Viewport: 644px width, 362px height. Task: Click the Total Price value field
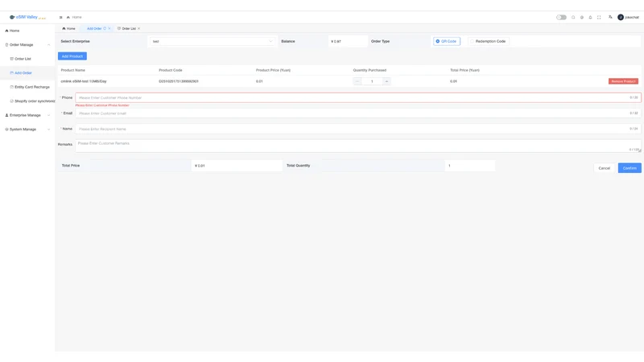pos(237,166)
